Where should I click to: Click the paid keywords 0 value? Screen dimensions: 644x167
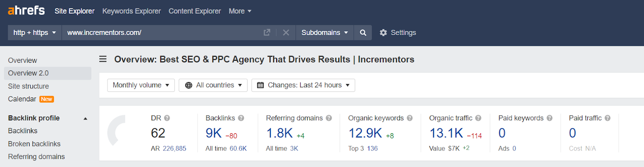point(502,133)
